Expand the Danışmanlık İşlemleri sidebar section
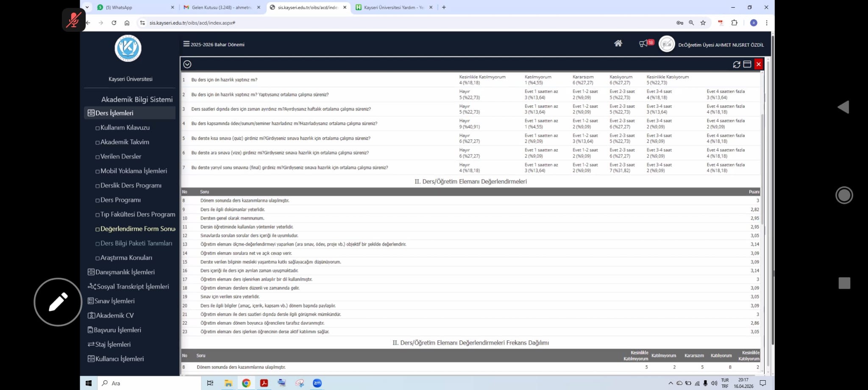This screenshot has height=390, width=868. click(125, 272)
